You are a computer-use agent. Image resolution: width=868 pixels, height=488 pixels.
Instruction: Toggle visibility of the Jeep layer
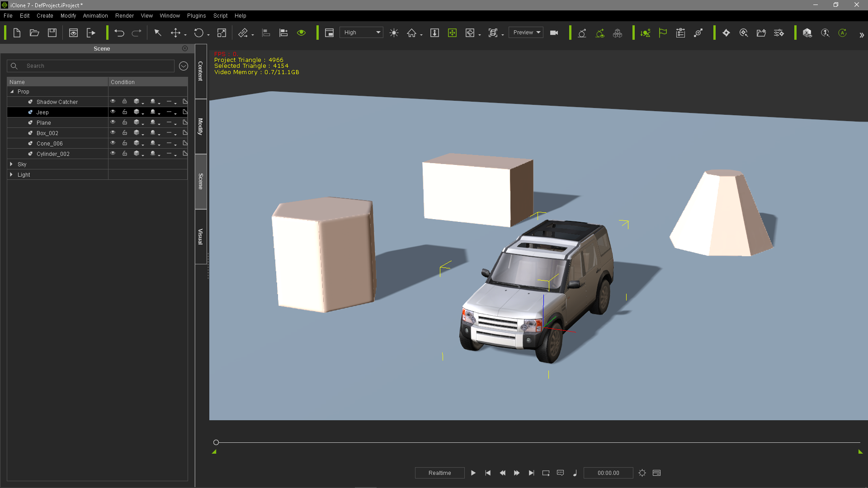coord(113,112)
